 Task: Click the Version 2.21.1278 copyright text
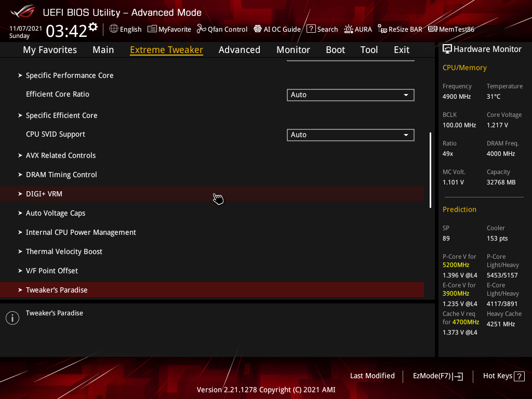click(266, 390)
